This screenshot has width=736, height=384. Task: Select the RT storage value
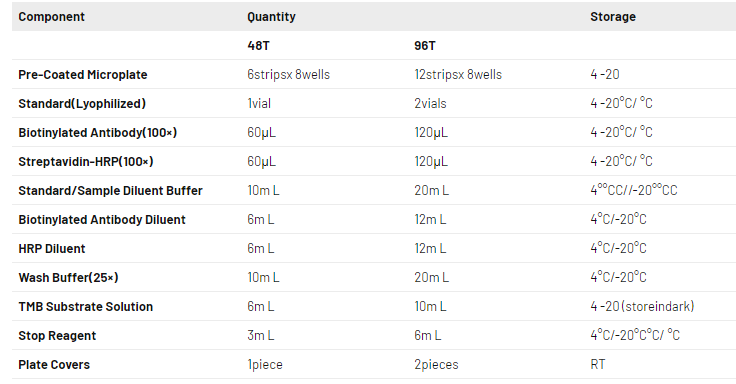598,365
